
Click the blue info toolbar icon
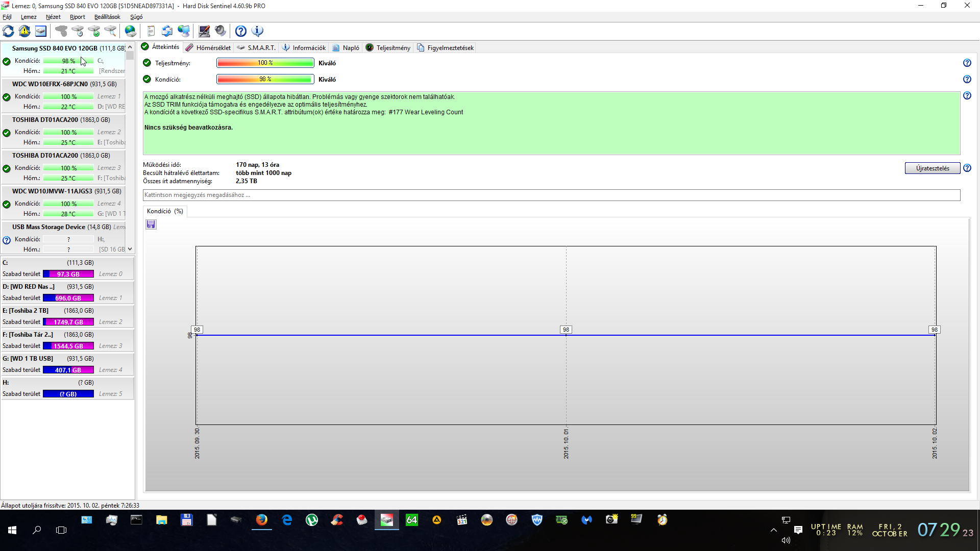[x=258, y=31]
